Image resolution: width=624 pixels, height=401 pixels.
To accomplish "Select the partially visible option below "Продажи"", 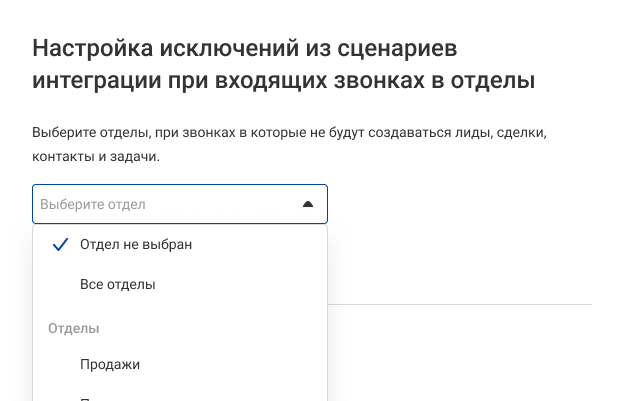I will [110, 397].
